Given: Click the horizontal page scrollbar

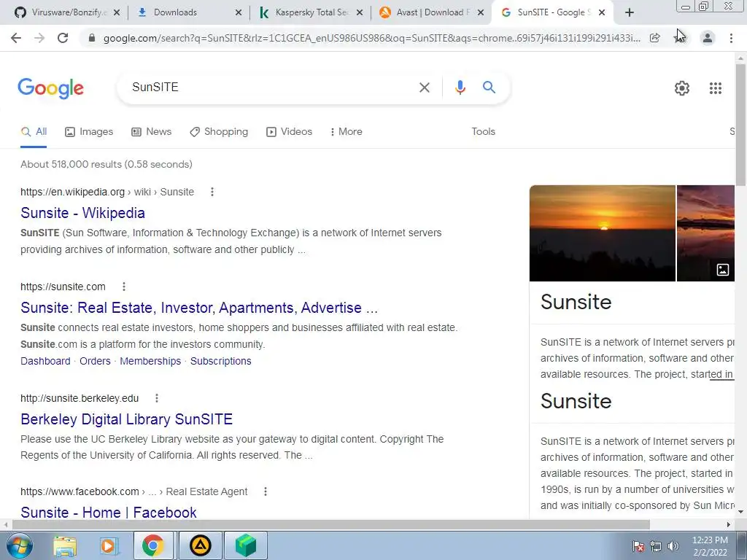Looking at the screenshot, I should (331, 525).
